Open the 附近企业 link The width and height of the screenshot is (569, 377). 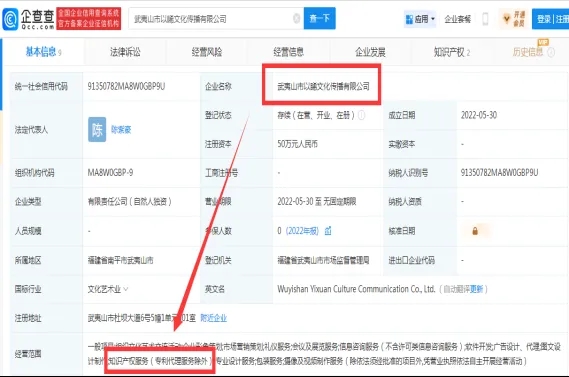tap(214, 318)
